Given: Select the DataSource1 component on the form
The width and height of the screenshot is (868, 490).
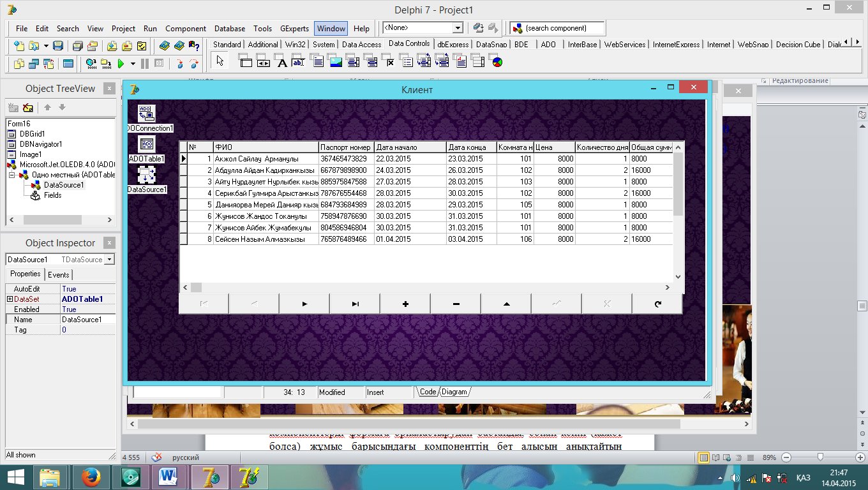Looking at the screenshot, I should [x=146, y=175].
